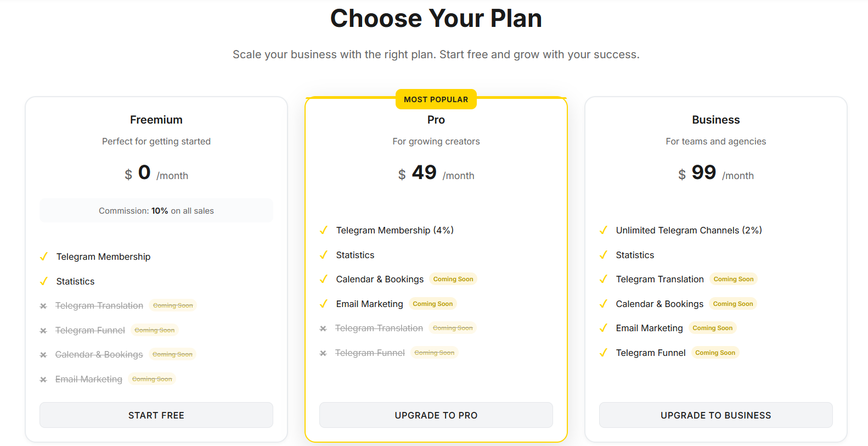Image resolution: width=868 pixels, height=446 pixels.
Task: Click the $49 monthly price on the Pro plan
Action: click(424, 172)
